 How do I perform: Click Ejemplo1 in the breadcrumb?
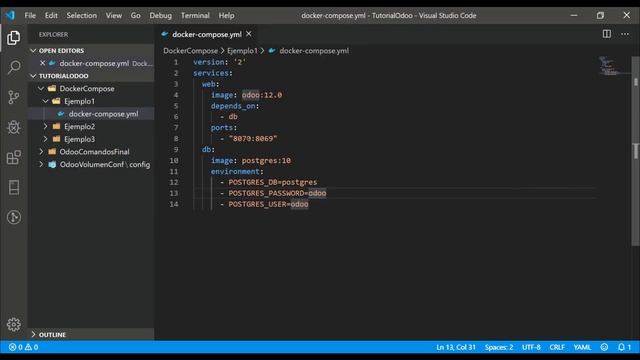242,51
